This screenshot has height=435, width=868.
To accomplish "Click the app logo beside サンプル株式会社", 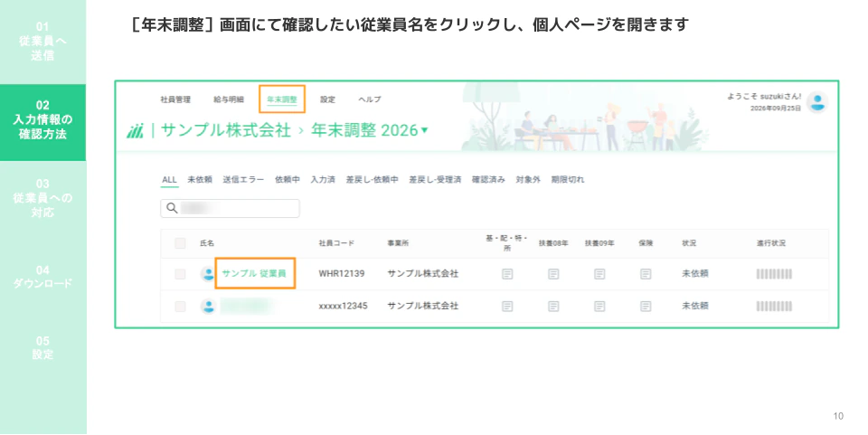I will pyautogui.click(x=135, y=131).
